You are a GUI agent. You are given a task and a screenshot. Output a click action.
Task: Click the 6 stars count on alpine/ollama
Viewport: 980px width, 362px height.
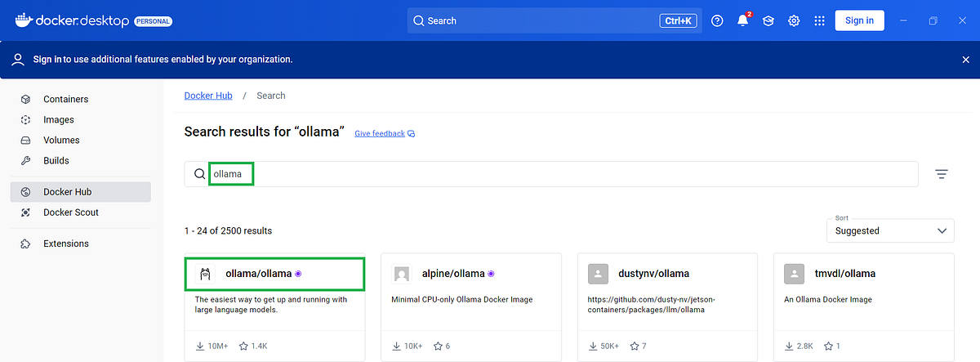point(443,346)
